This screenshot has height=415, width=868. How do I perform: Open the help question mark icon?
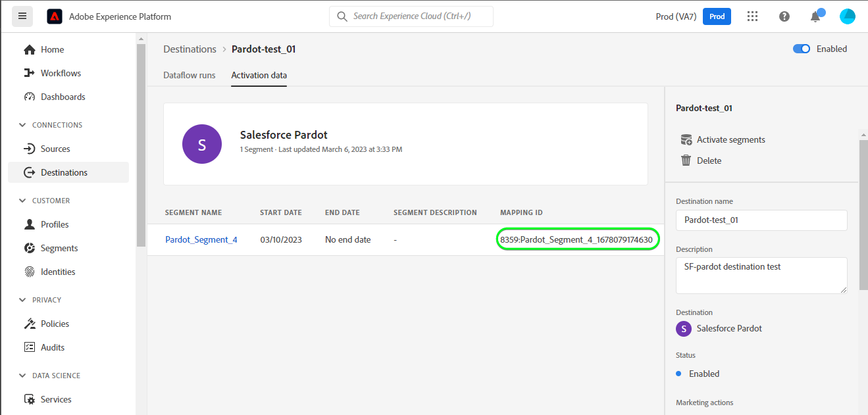(x=784, y=16)
